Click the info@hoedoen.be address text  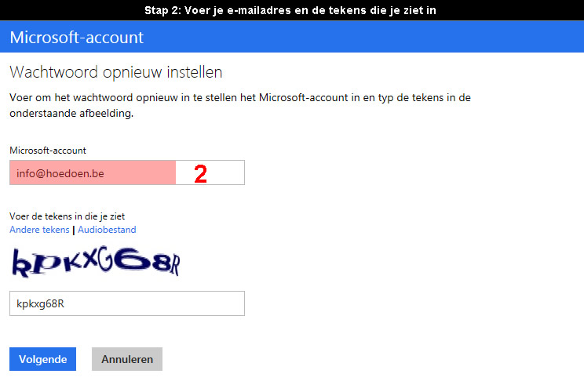tap(60, 173)
